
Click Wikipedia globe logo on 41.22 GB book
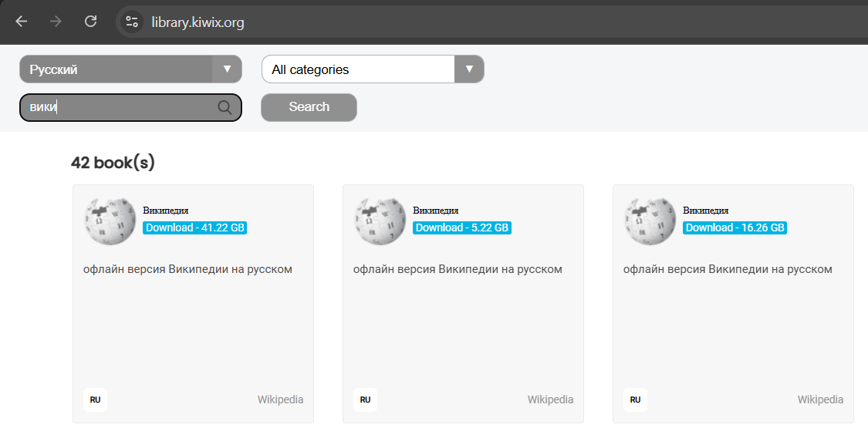pyautogui.click(x=110, y=220)
